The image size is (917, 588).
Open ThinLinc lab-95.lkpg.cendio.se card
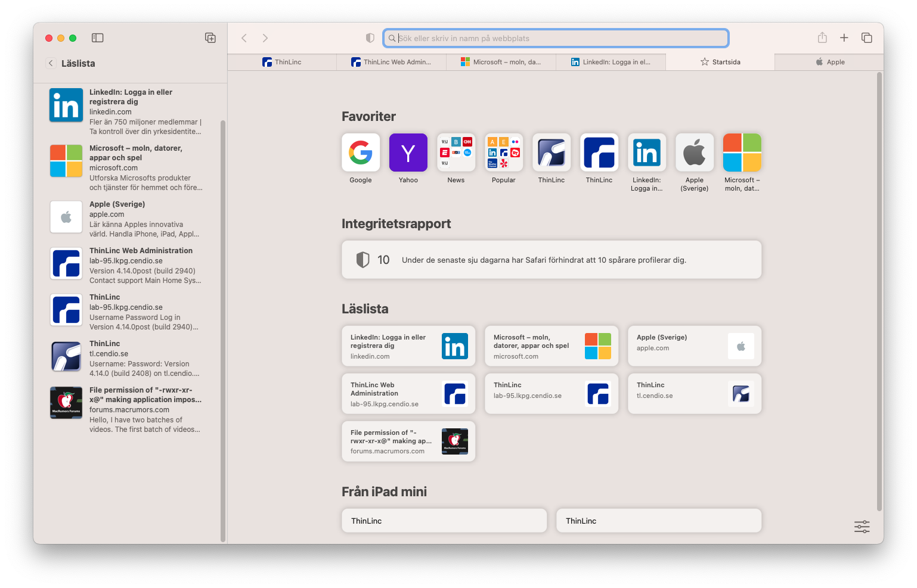[x=552, y=394]
